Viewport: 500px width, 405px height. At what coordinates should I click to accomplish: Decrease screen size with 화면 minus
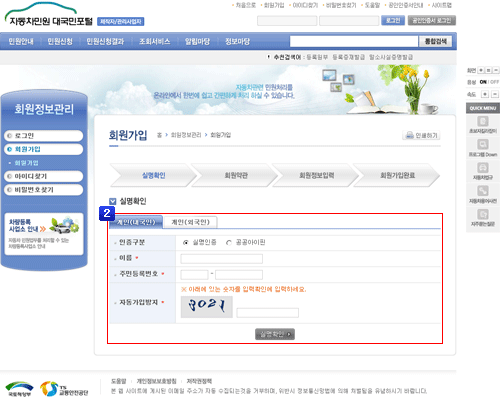click(496, 70)
